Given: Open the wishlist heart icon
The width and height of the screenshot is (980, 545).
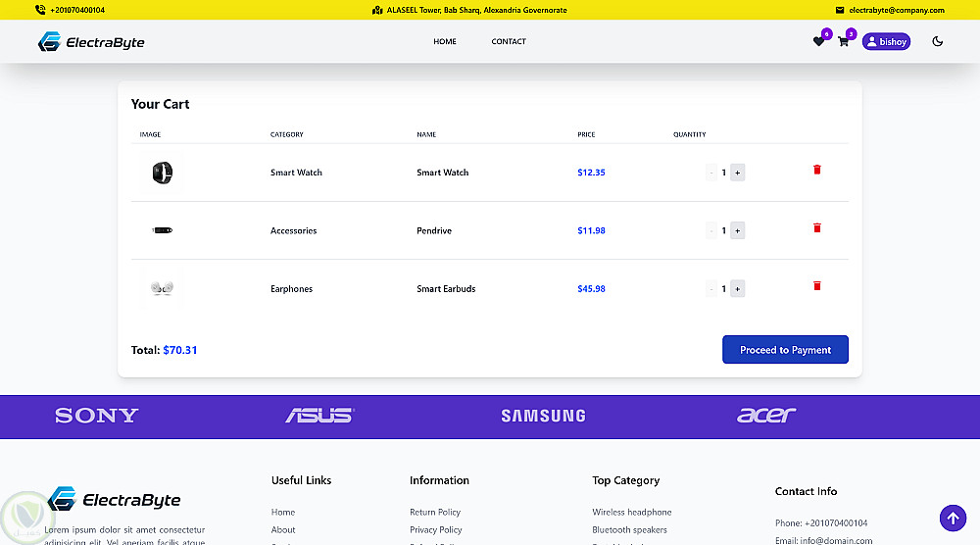Looking at the screenshot, I should [x=818, y=41].
